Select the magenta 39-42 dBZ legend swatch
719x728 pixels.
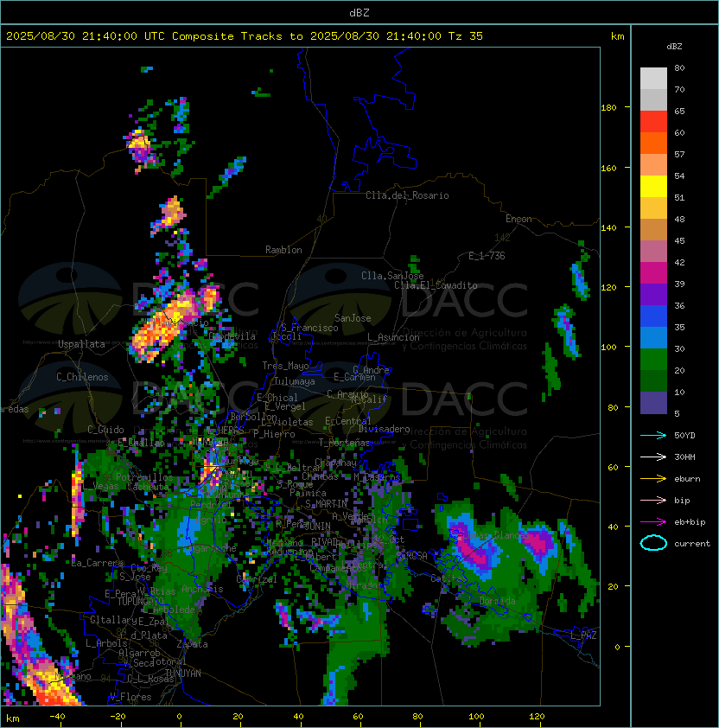click(x=653, y=273)
